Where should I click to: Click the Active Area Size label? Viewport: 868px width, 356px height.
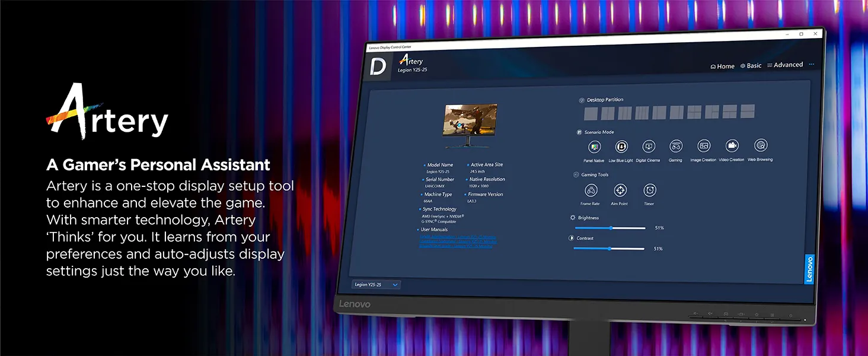487,164
